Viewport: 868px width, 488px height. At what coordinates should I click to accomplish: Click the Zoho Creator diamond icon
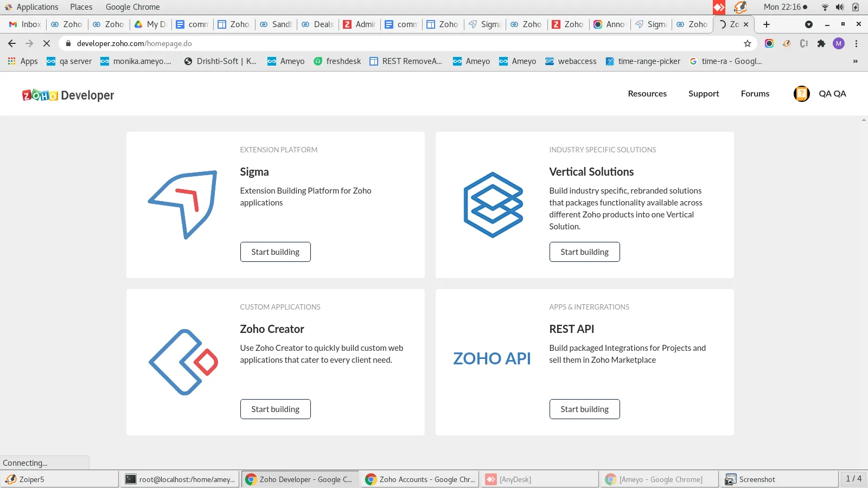183,362
